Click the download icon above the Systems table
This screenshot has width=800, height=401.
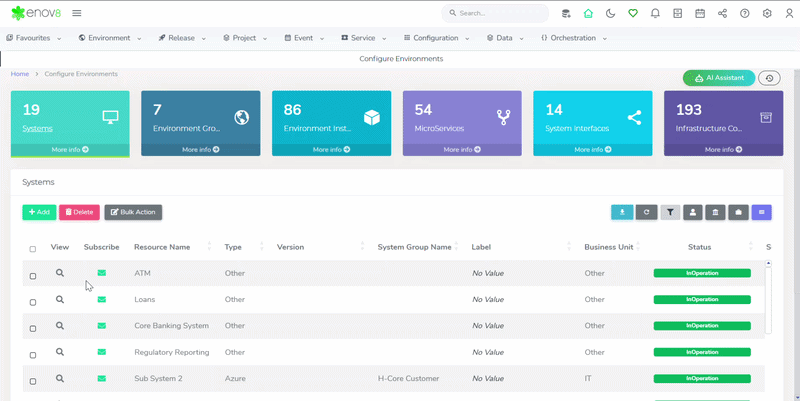[x=622, y=212]
